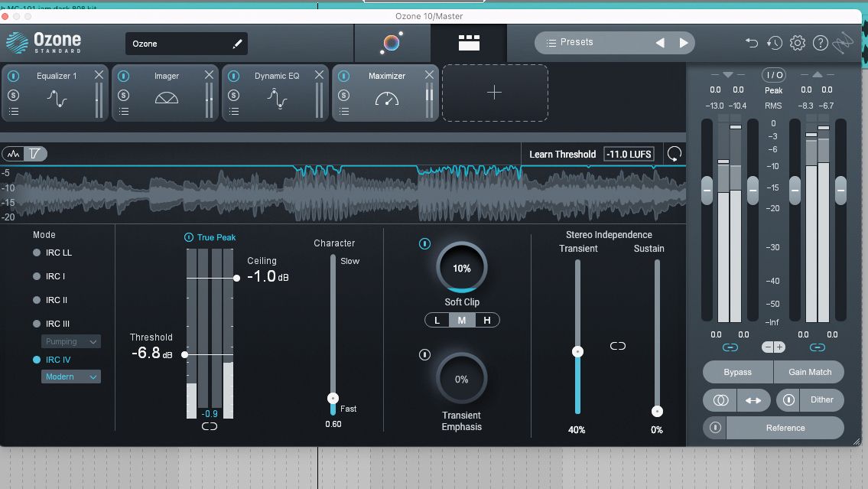
Task: Click the Dynamic EQ curve icon
Action: coord(275,98)
